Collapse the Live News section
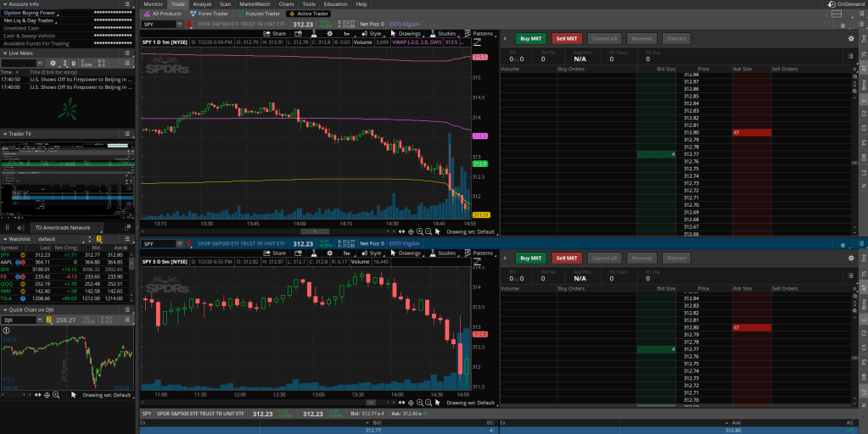This screenshot has width=868, height=434. pos(4,53)
